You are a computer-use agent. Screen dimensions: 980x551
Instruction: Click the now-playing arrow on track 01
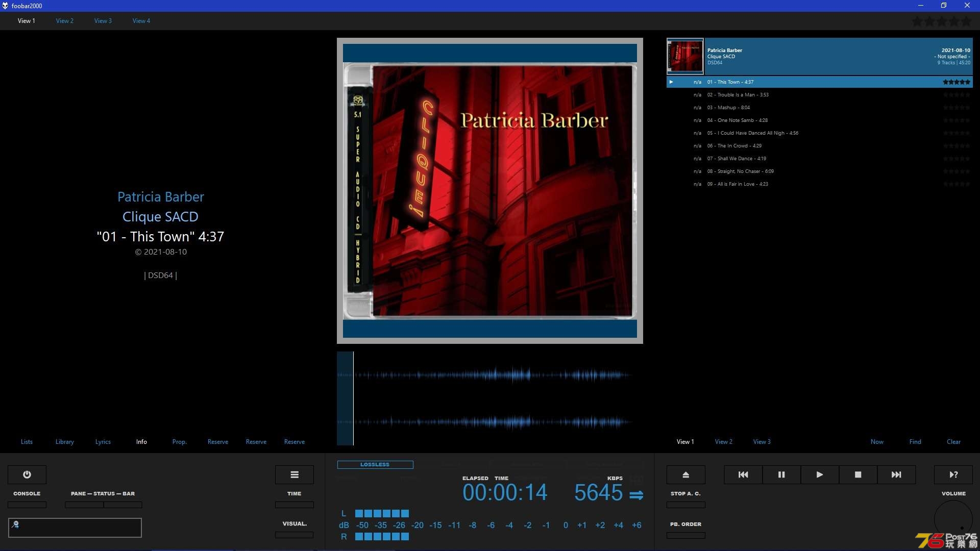(x=671, y=82)
